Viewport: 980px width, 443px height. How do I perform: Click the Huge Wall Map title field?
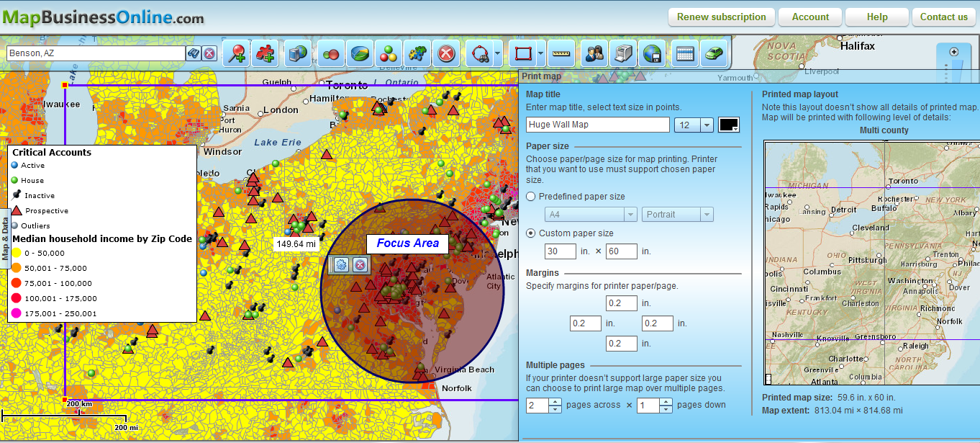pos(597,125)
